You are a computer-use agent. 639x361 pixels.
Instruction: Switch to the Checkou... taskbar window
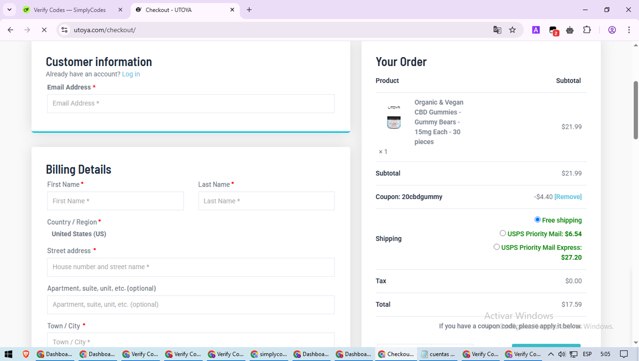click(x=396, y=354)
